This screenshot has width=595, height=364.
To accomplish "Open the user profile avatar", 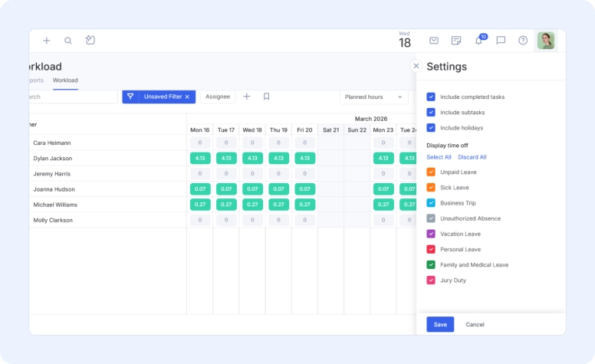I will click(546, 41).
